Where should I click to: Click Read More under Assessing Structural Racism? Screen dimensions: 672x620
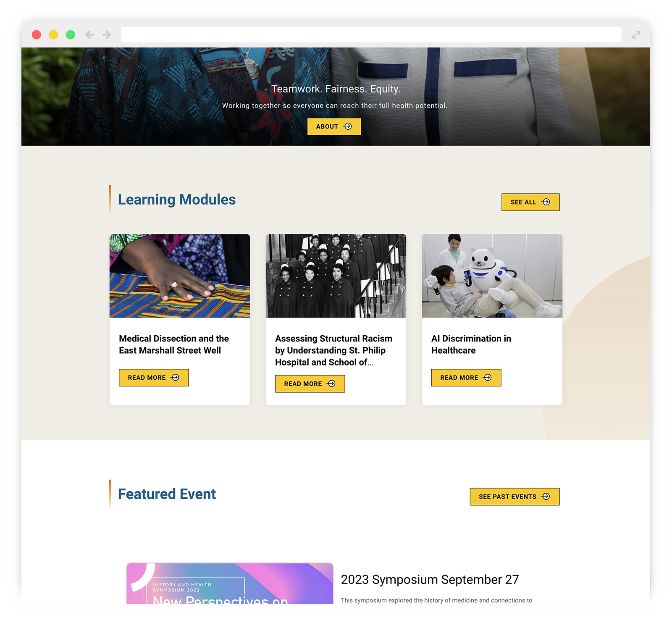point(310,384)
